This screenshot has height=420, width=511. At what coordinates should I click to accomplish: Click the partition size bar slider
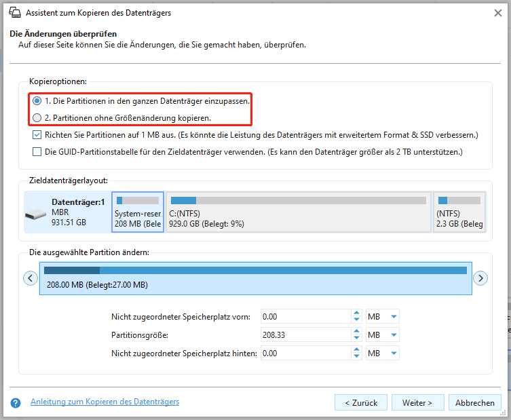click(x=255, y=271)
